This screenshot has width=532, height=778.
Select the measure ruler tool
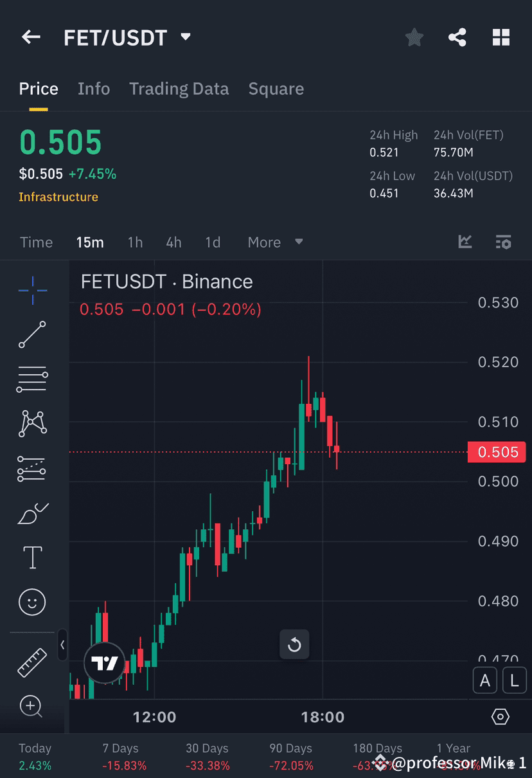pos(32,662)
